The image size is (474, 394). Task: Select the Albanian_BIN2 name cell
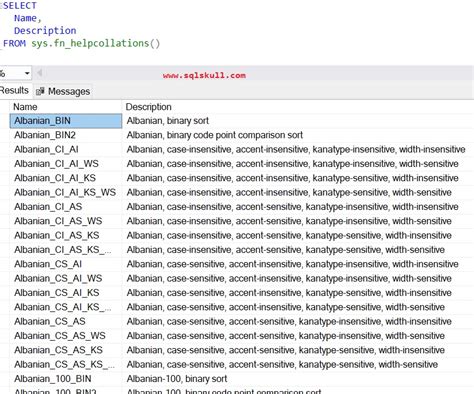coord(66,135)
